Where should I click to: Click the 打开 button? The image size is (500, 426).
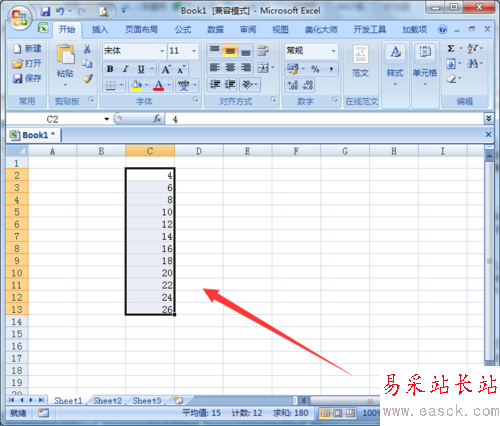pyautogui.click(x=27, y=63)
